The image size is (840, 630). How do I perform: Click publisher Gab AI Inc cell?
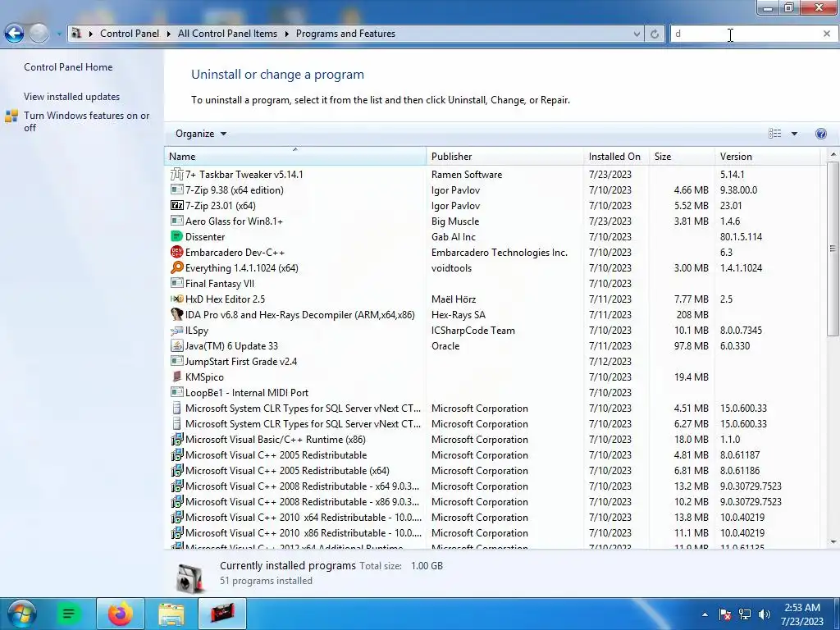pos(453,236)
